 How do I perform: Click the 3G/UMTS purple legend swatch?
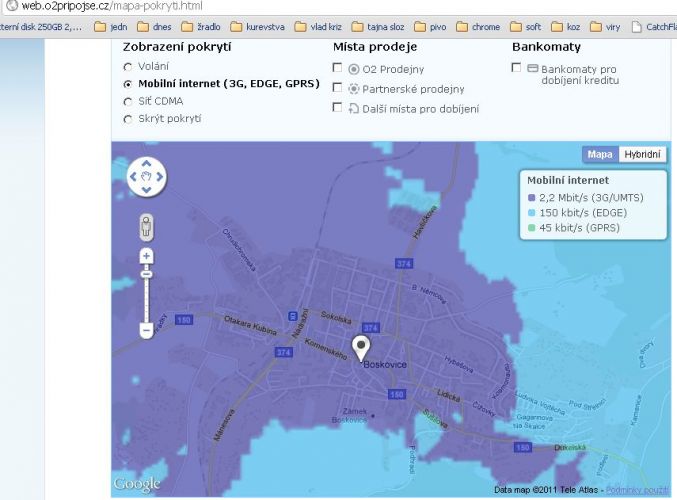(531, 198)
